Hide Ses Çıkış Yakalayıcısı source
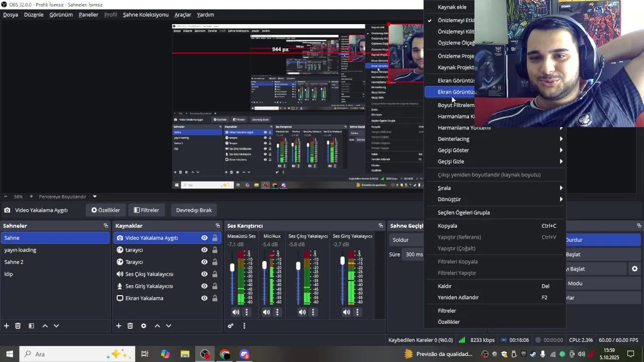Screen dimensions: 644x362 pyautogui.click(x=204, y=274)
